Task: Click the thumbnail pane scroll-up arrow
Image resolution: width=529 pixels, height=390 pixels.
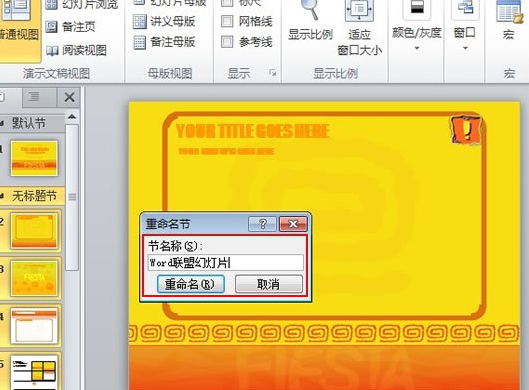Action: [72, 117]
